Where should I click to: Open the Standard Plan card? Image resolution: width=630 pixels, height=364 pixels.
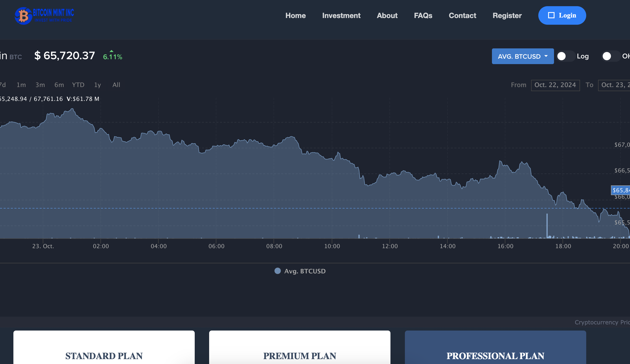click(104, 347)
